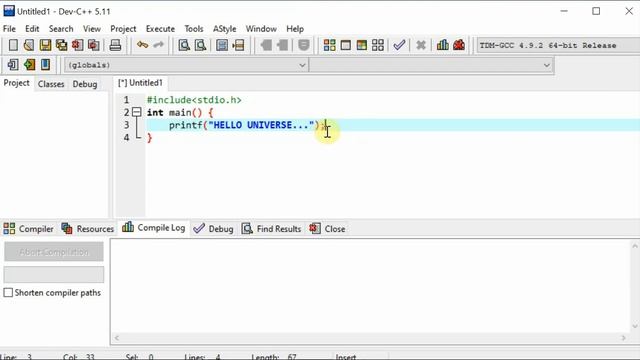Viewport: 640px width, 360px height.
Task: Click the green arrow goto bookmark icon
Action: click(29, 64)
